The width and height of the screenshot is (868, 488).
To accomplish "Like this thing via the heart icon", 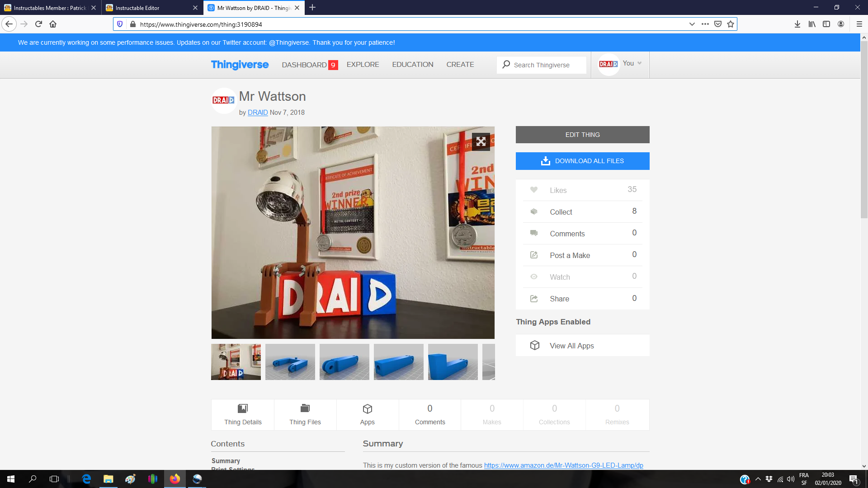I will click(534, 190).
